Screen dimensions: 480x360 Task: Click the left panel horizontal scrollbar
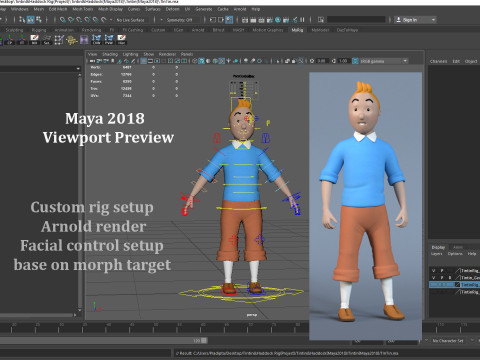point(38,315)
